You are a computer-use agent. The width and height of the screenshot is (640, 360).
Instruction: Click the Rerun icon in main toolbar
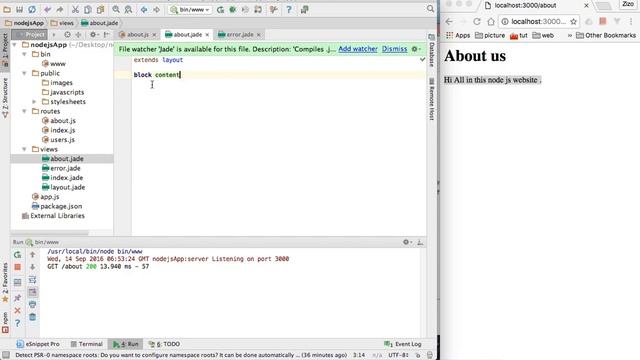[220, 9]
